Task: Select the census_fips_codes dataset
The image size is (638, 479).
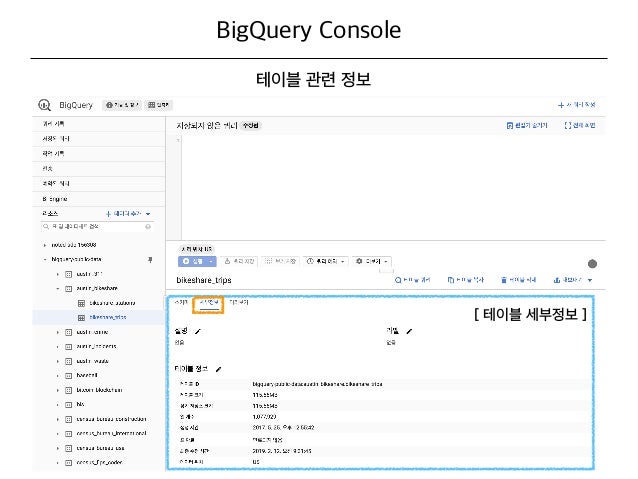Action: [x=99, y=462]
